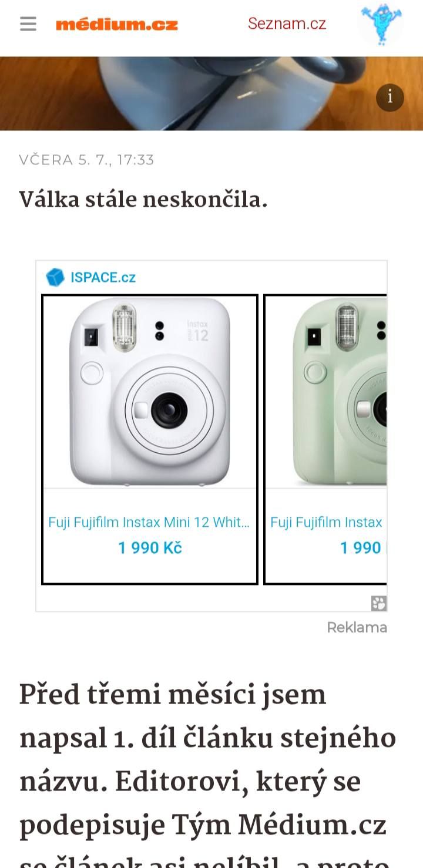Screen dimensions: 423x868
Task: Open the ISPACE.cz advertiser name
Action: click(103, 278)
